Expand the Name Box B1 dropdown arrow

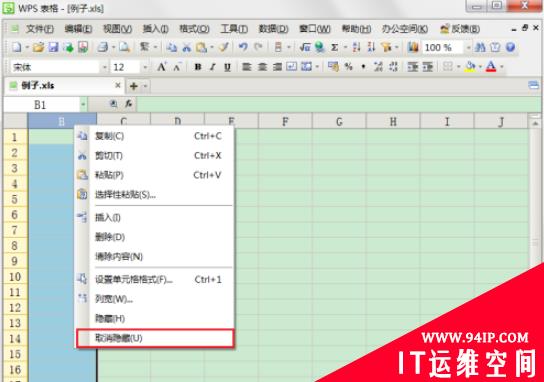pos(83,104)
